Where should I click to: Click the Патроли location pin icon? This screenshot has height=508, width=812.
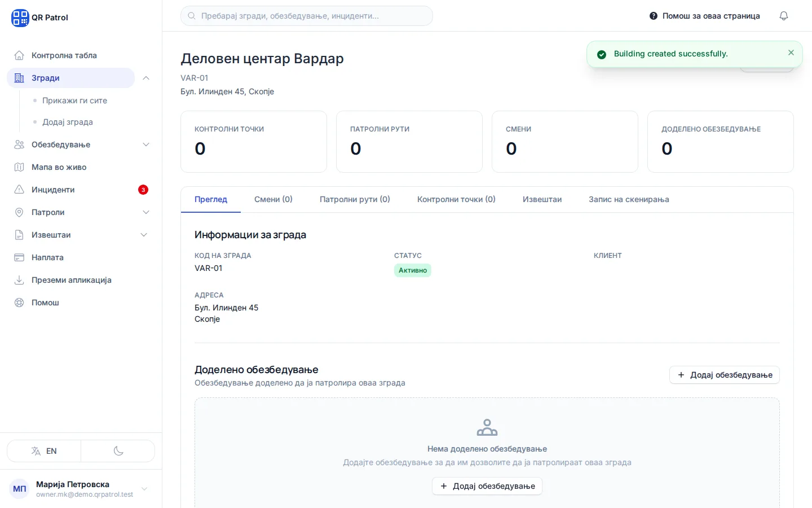click(19, 212)
